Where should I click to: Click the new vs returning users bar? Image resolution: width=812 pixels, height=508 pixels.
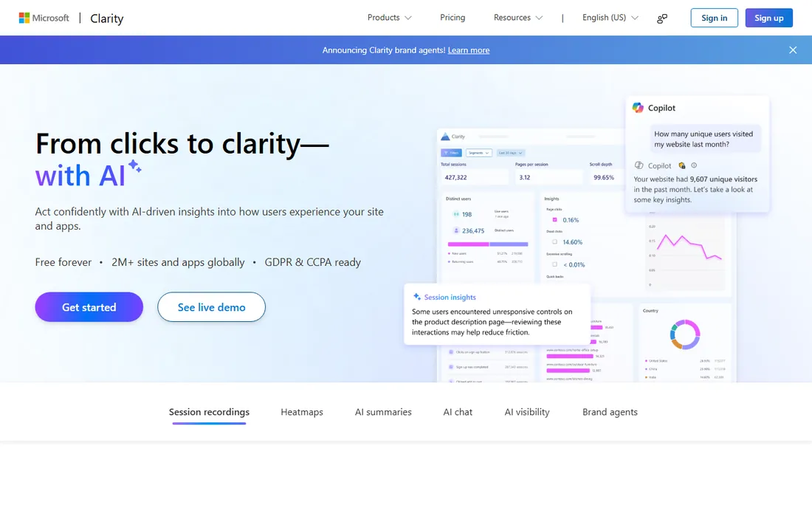click(x=488, y=244)
